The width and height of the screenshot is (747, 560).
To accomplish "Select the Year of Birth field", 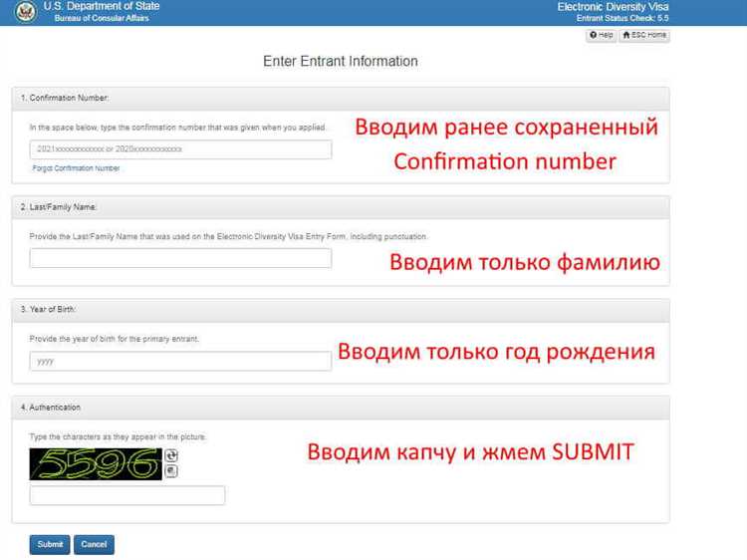I will coord(180,362).
